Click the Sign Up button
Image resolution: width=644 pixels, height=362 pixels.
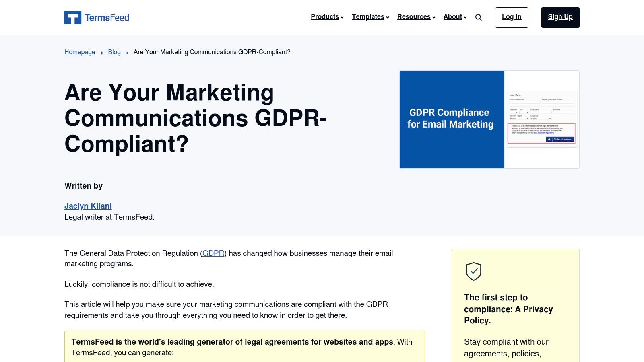560,17
